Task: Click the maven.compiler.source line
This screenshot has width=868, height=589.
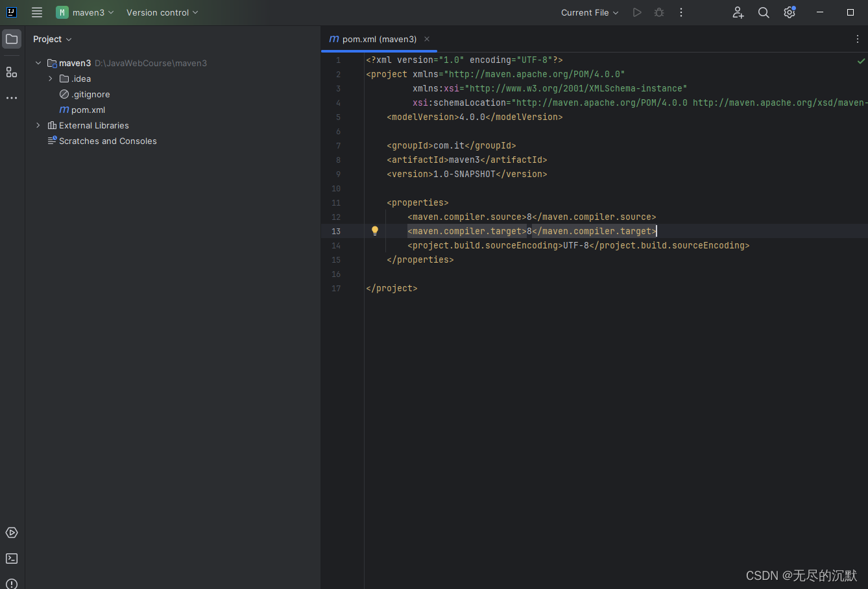Action: [532, 217]
